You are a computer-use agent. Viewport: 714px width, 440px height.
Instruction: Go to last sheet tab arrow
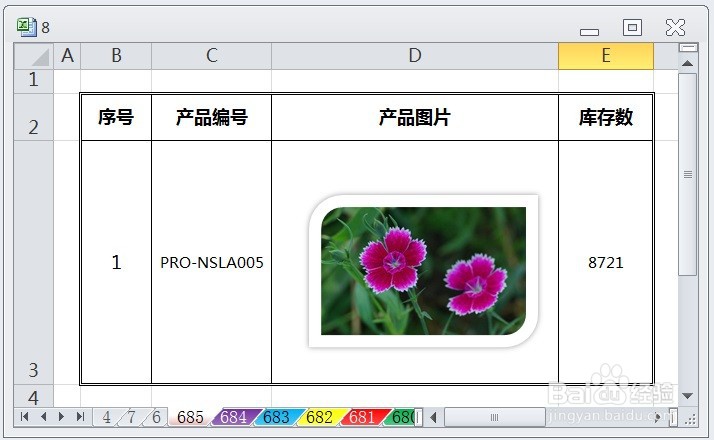[x=80, y=416]
